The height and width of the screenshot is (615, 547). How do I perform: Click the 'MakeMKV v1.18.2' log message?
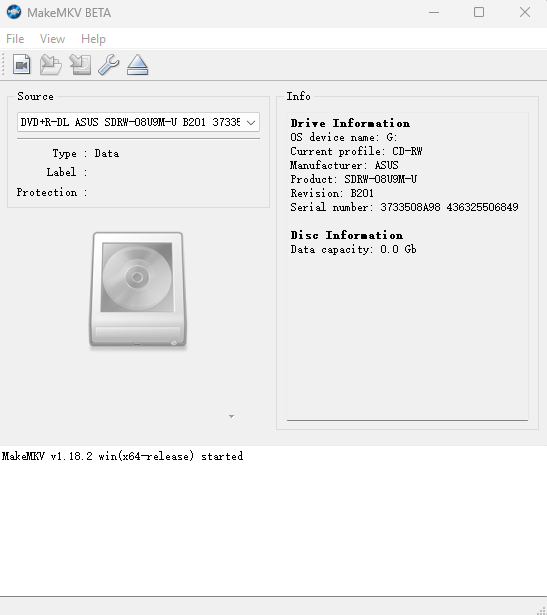pyautogui.click(x=122, y=456)
